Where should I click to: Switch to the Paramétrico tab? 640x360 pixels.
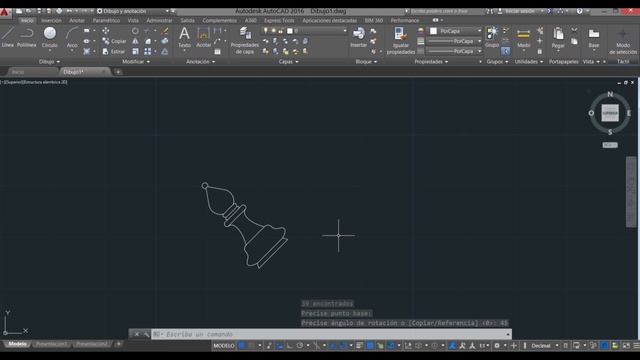106,20
